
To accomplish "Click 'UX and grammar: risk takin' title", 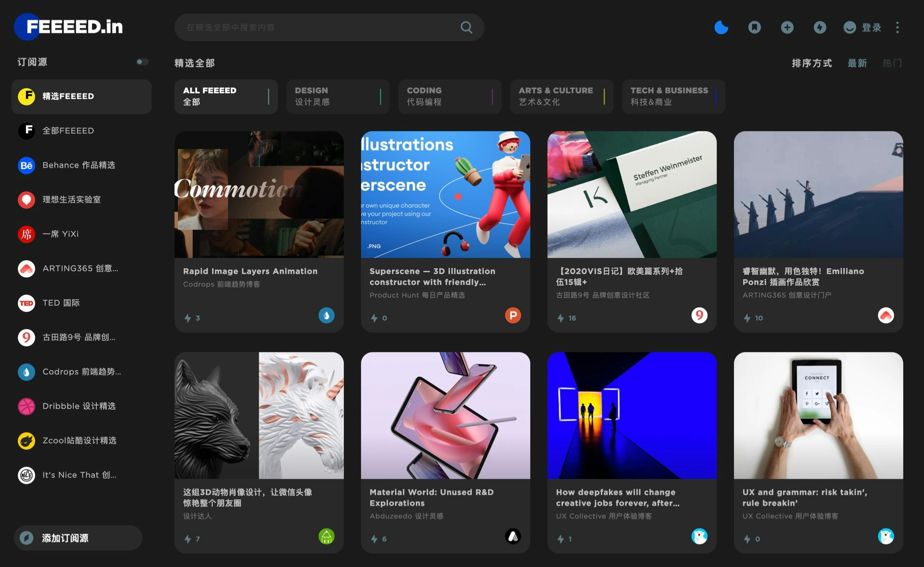I will point(805,498).
